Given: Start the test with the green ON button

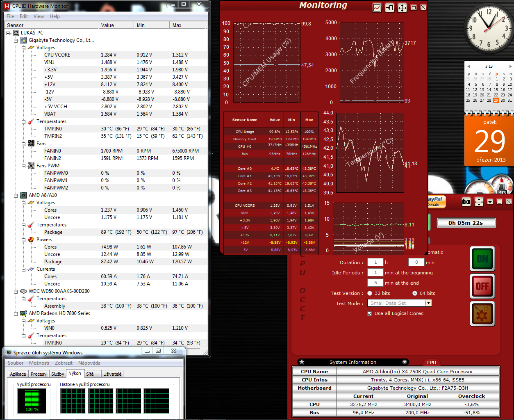Looking at the screenshot, I should pos(482,259).
